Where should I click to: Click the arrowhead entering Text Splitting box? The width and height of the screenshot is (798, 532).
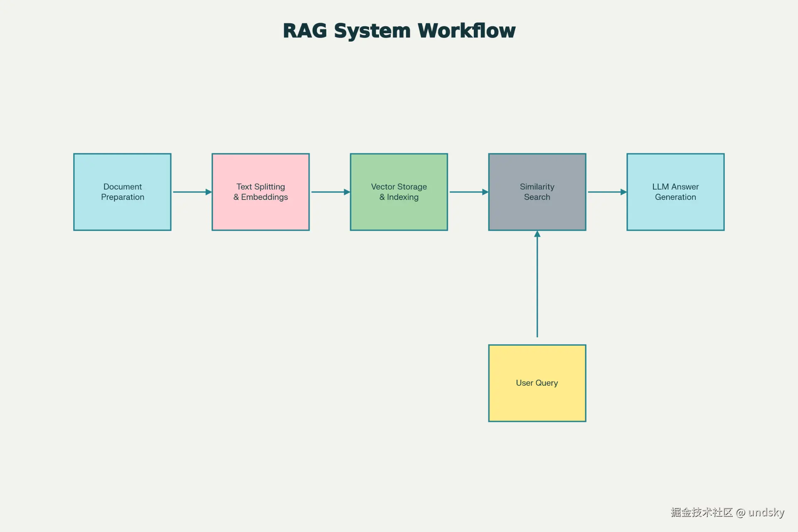point(209,192)
